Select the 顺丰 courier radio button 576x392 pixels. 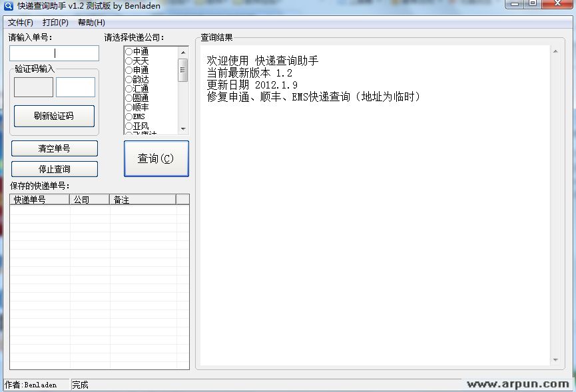pyautogui.click(x=129, y=108)
